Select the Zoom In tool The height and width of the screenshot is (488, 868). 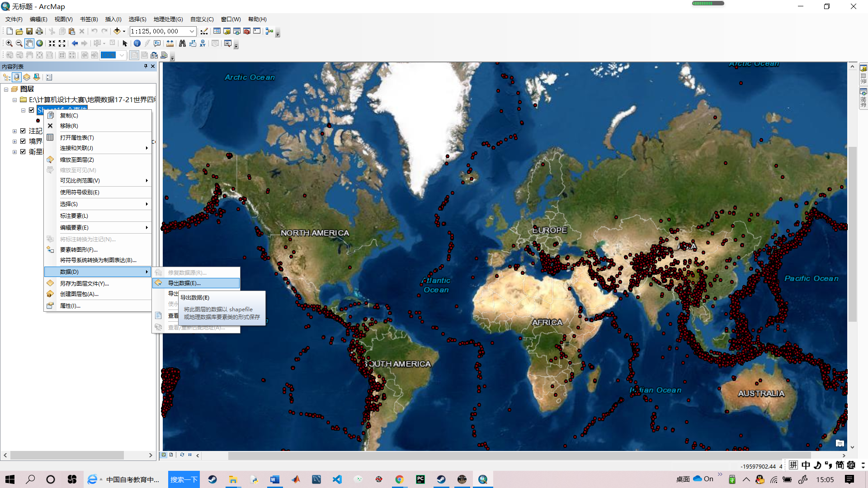point(9,43)
